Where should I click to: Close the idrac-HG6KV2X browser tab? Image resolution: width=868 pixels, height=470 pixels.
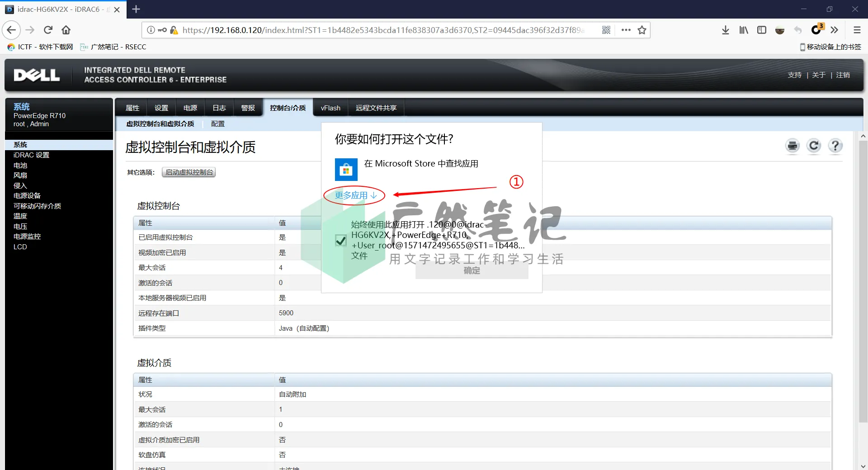(117, 9)
